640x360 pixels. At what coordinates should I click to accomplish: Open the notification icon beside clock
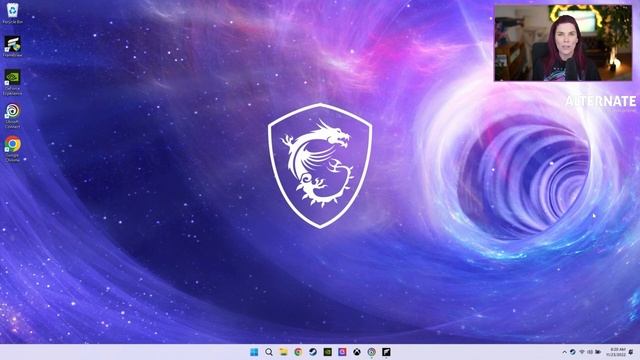point(631,352)
